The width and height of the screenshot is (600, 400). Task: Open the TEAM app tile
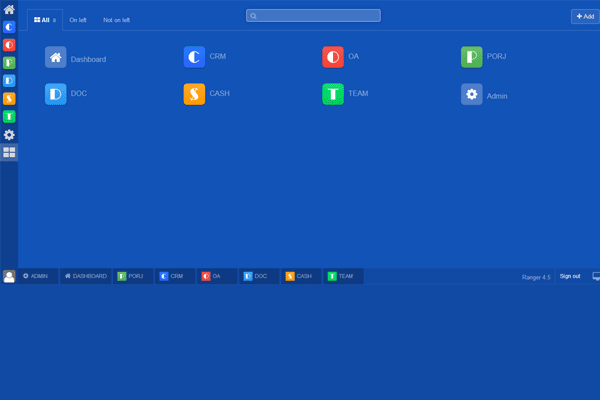coord(333,94)
